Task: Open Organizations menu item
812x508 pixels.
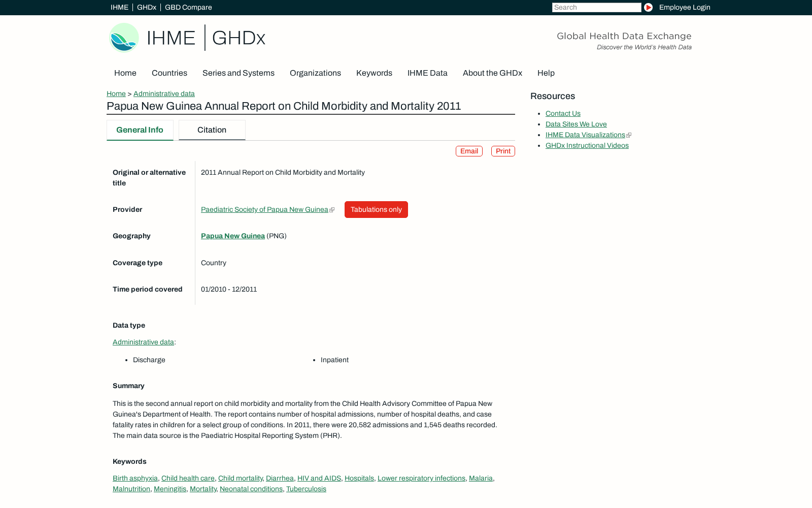Action: (x=315, y=73)
